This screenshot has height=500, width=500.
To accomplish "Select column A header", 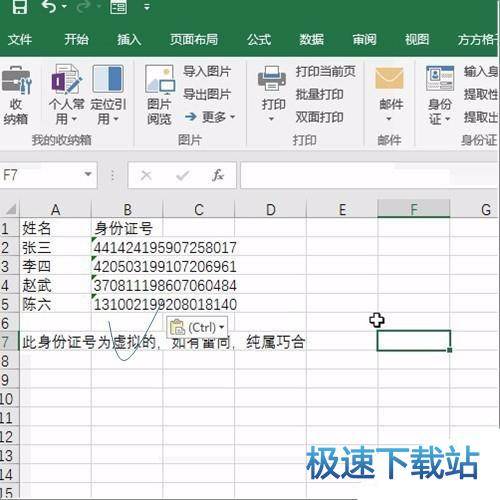I will pyautogui.click(x=55, y=210).
